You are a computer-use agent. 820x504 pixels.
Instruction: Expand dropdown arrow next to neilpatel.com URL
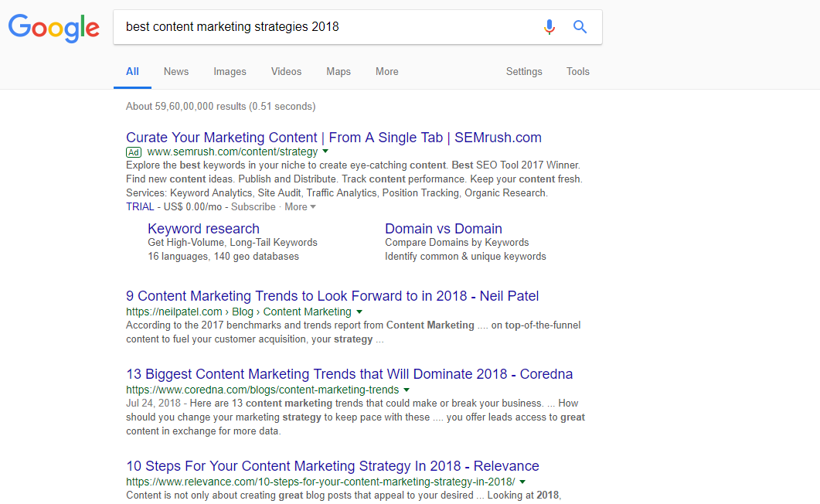tap(359, 312)
